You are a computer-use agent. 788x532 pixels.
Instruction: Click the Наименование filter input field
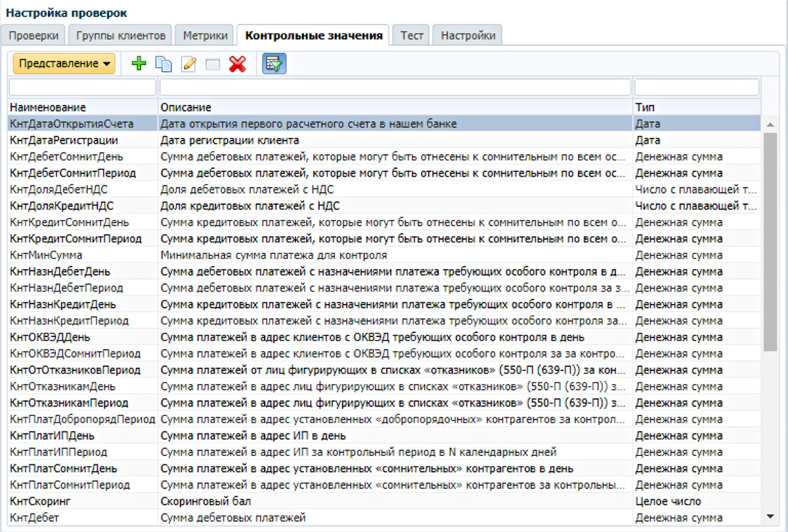pyautogui.click(x=82, y=87)
